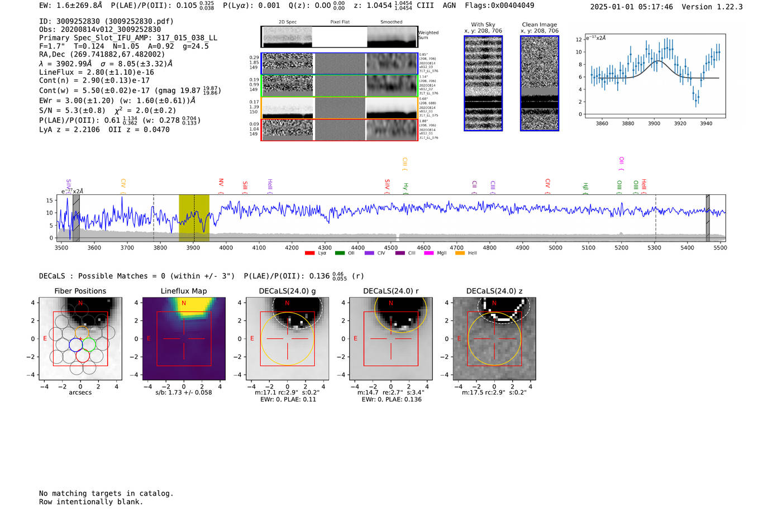Screen dimensions: 782x532
Task: Click the dashed vertical line near 5300
Action: click(655, 218)
